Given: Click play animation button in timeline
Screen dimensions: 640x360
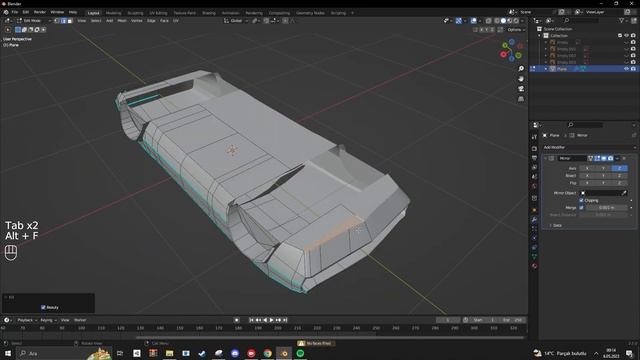Looking at the screenshot, I should coord(271,320).
